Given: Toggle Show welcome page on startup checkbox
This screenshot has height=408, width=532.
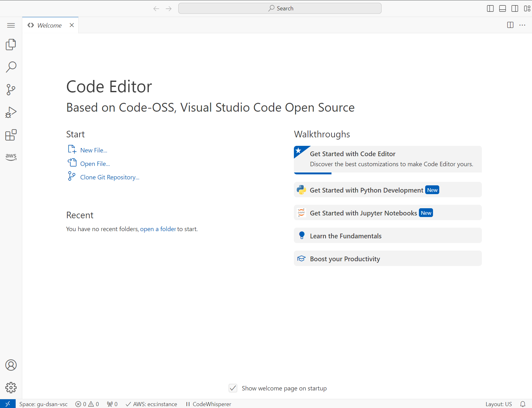Looking at the screenshot, I should coord(233,388).
